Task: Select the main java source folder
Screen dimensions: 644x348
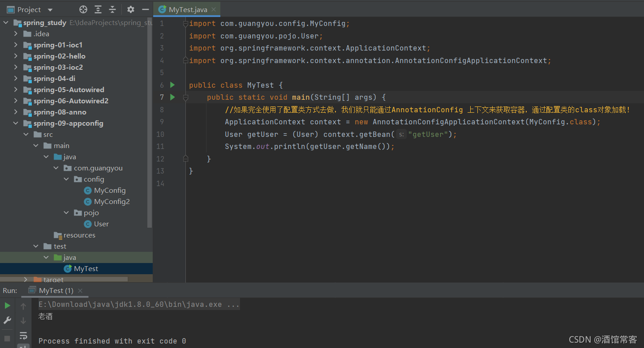Action: pos(69,157)
